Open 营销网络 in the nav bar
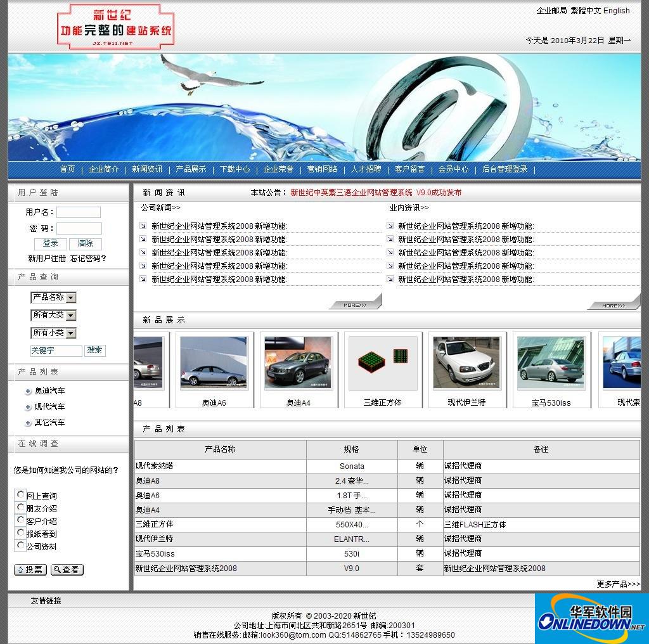This screenshot has height=644, width=649. tap(323, 169)
